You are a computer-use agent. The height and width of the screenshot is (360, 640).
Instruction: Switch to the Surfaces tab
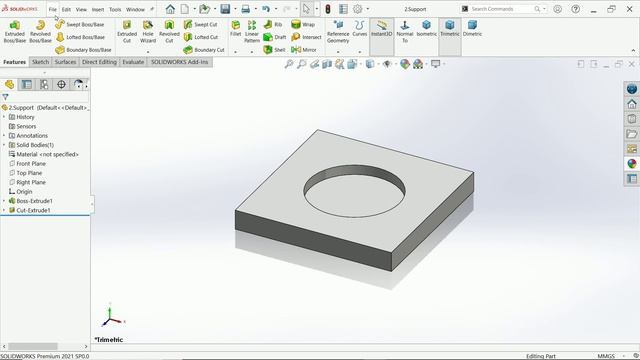65,62
